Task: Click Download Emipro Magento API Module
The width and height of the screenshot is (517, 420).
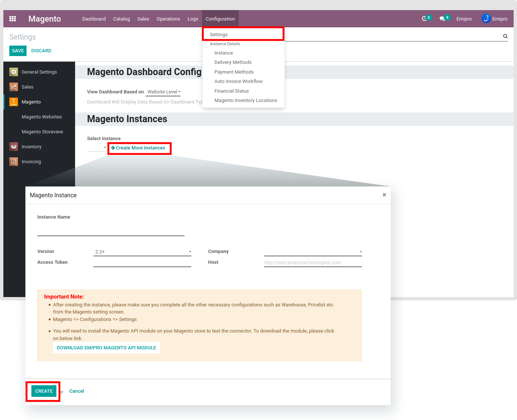Action: click(x=106, y=348)
